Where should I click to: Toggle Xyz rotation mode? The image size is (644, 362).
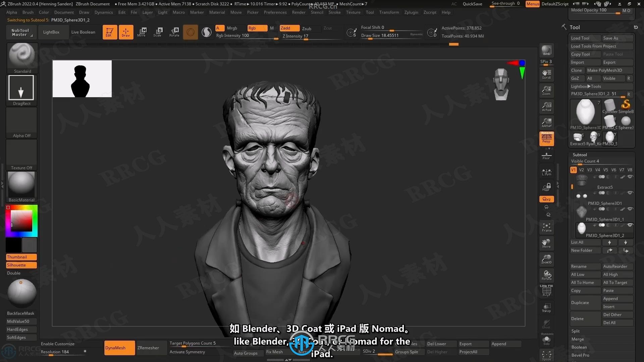tap(546, 199)
